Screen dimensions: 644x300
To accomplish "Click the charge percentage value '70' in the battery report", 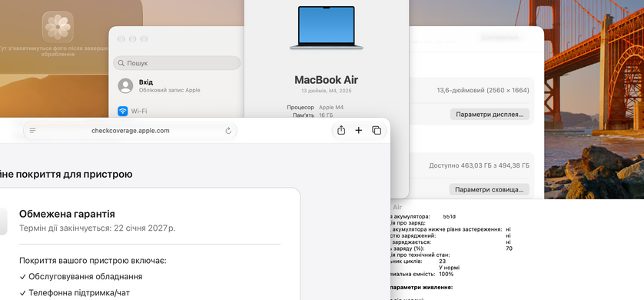I will 510,248.
